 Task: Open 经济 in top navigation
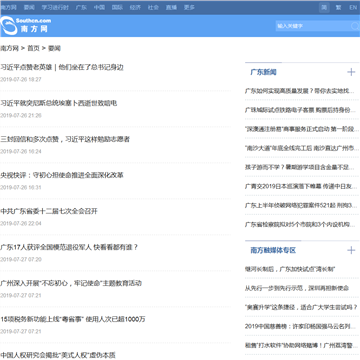tap(135, 7)
